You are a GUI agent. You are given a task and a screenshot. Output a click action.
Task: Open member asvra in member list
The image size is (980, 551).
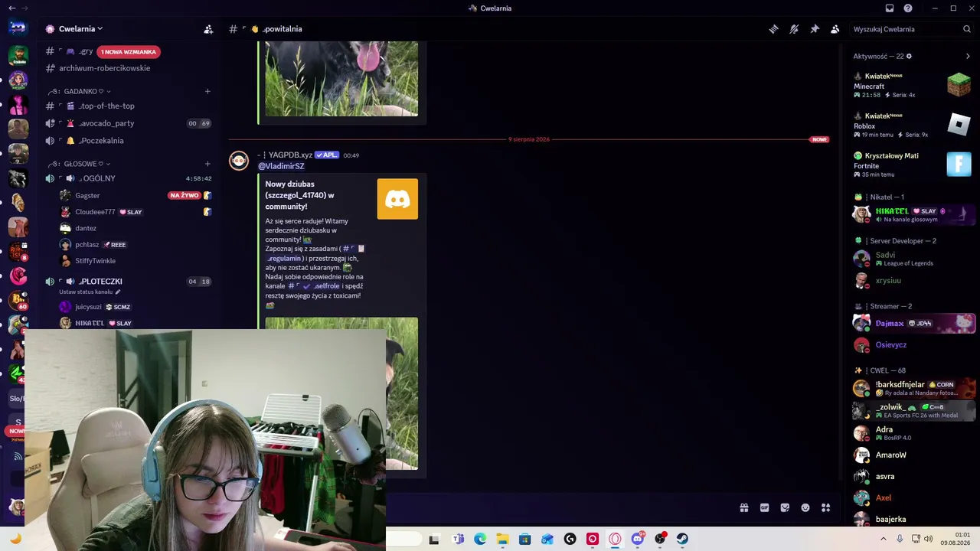(x=914, y=476)
